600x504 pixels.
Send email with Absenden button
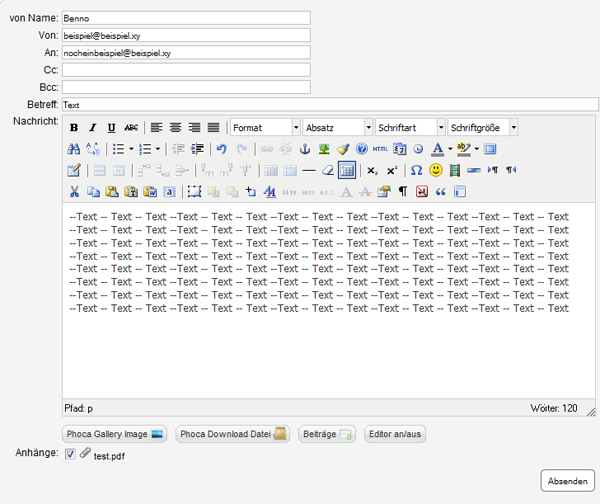[x=567, y=481]
